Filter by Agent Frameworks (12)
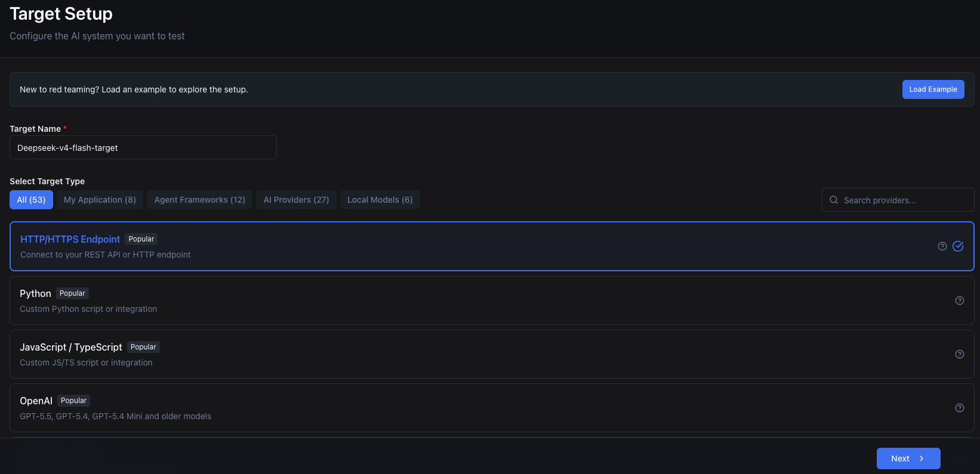Viewport: 980px width, 474px height. tap(199, 200)
